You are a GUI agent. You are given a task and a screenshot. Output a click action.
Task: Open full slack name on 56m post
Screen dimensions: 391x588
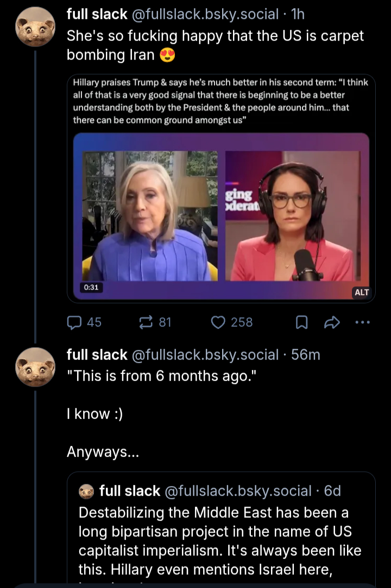(x=97, y=355)
